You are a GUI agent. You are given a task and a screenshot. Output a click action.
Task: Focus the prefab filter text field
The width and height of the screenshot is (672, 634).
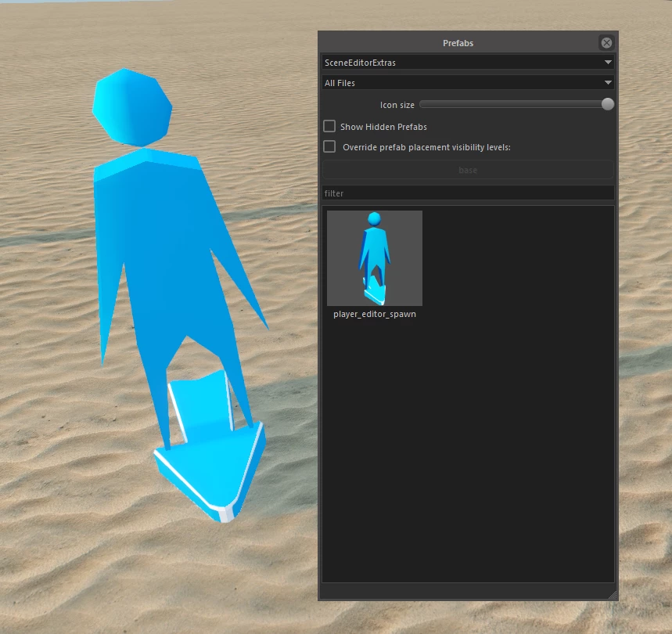pos(468,193)
